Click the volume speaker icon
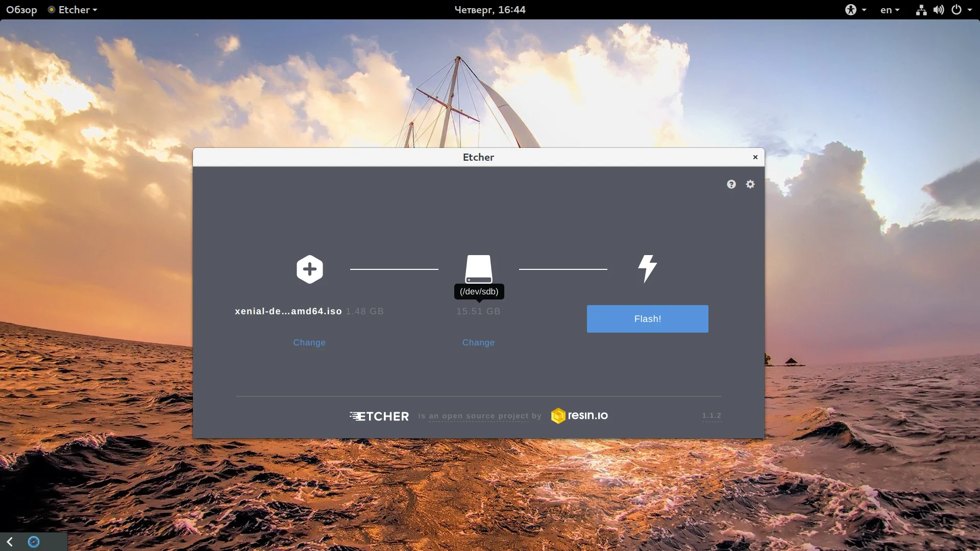The height and width of the screenshot is (551, 980). [x=938, y=10]
